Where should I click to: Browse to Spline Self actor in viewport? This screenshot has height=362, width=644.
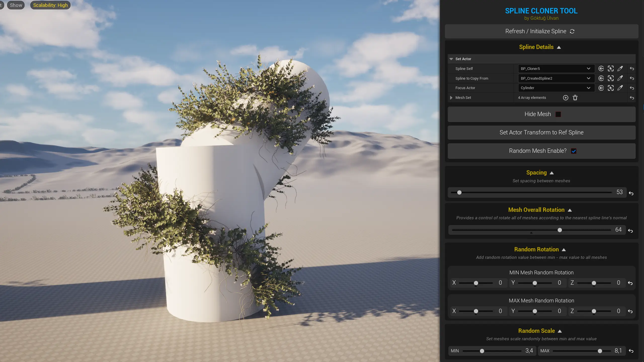pos(611,69)
